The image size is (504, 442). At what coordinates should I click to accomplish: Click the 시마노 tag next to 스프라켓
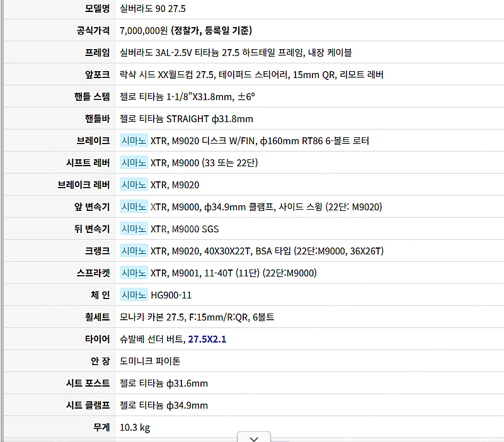point(134,273)
